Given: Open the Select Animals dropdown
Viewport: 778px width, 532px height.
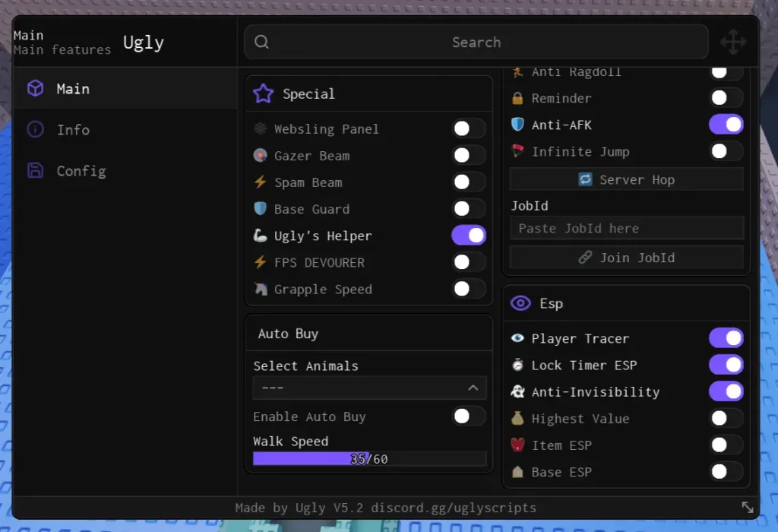Looking at the screenshot, I should (369, 388).
